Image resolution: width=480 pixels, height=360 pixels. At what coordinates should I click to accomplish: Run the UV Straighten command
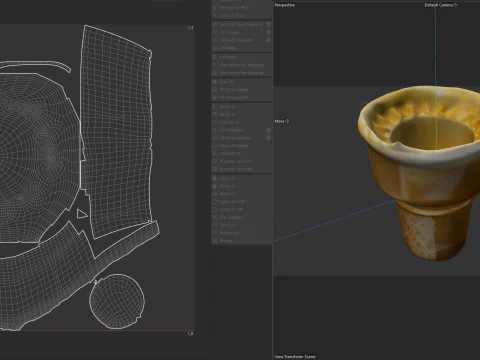point(239,130)
